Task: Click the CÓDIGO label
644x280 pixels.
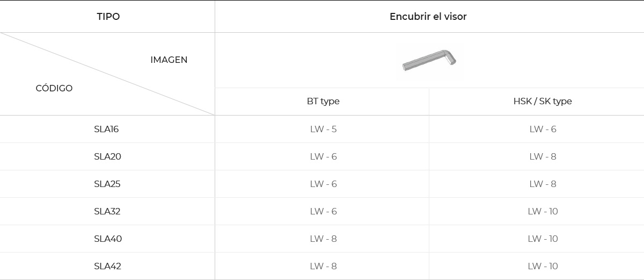Action: (x=54, y=88)
